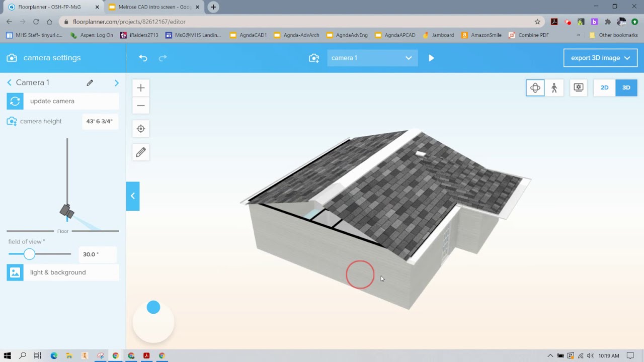644x362 pixels.
Task: Enable walk-through person mode
Action: pos(554,87)
